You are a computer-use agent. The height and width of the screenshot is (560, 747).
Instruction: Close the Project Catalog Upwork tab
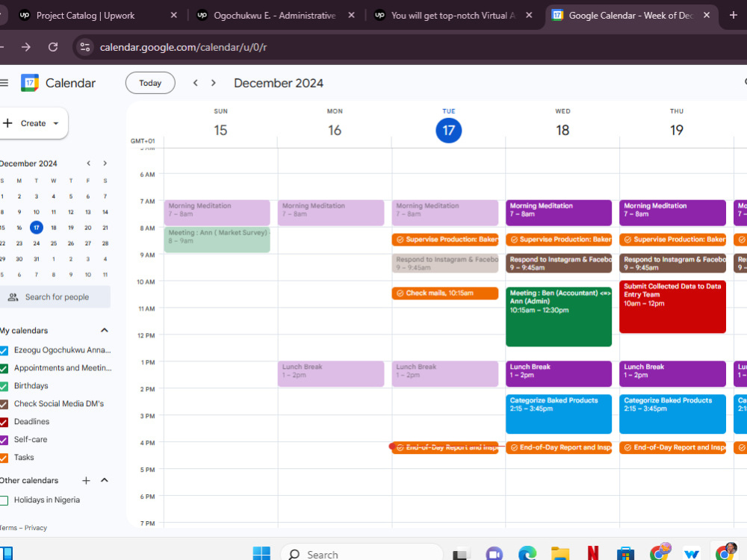point(174,15)
